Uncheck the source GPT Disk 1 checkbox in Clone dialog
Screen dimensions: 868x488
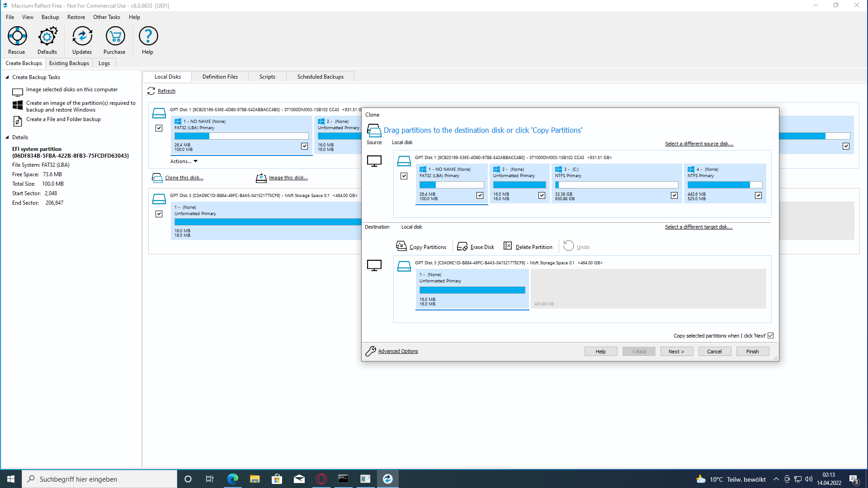404,176
